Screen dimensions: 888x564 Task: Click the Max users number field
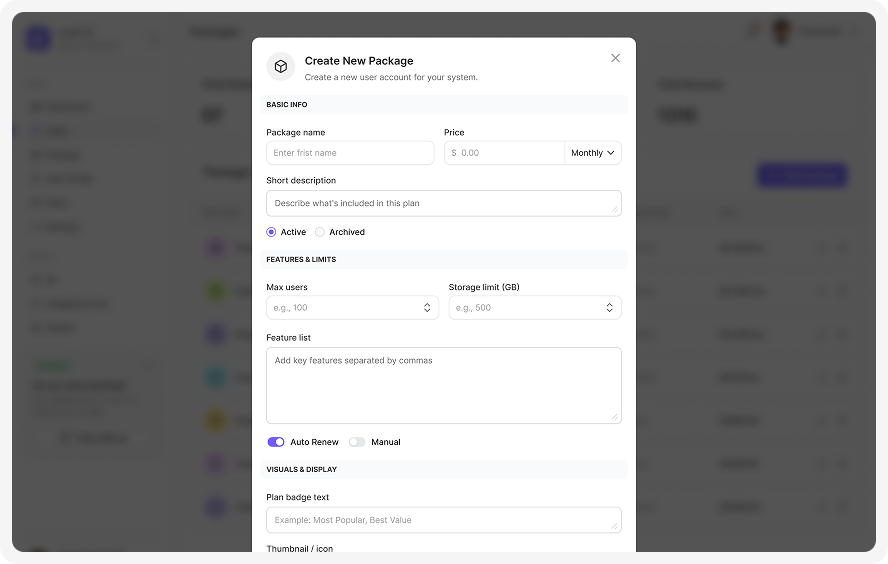(x=340, y=308)
